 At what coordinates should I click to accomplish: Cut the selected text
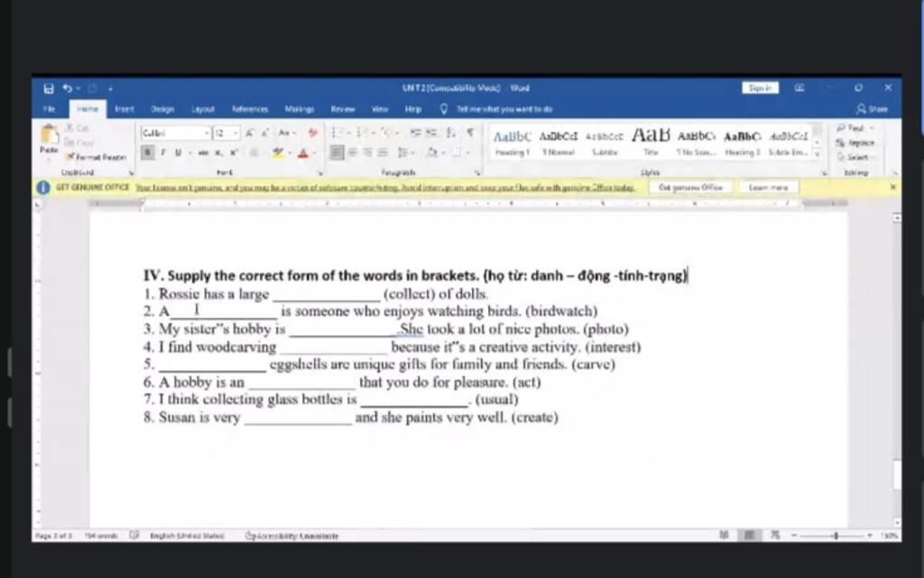pos(78,127)
